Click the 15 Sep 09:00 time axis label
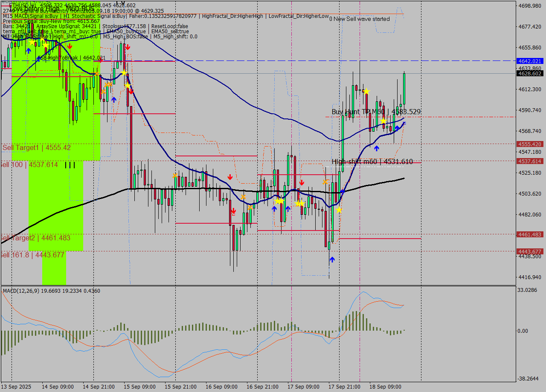Screen dimensions: 546x392 coord(140,387)
